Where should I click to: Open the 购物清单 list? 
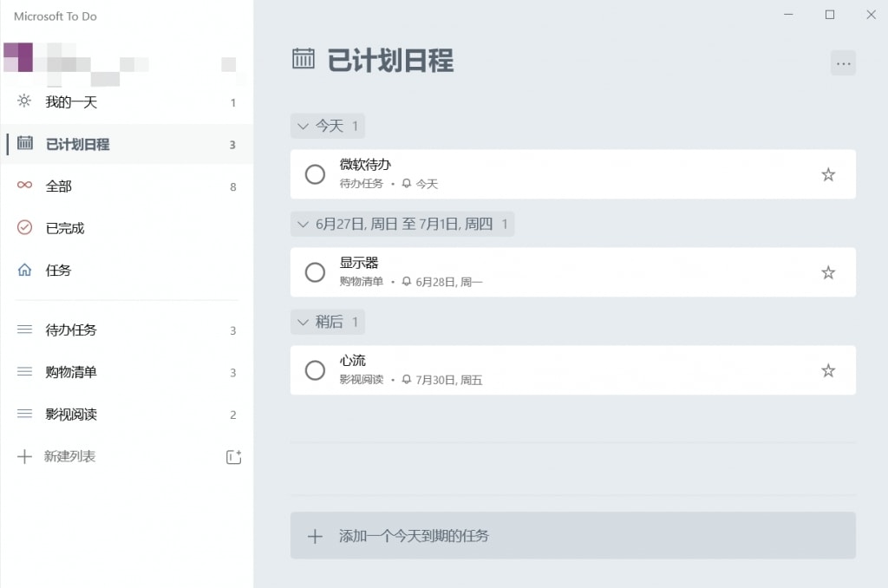[x=127, y=372]
